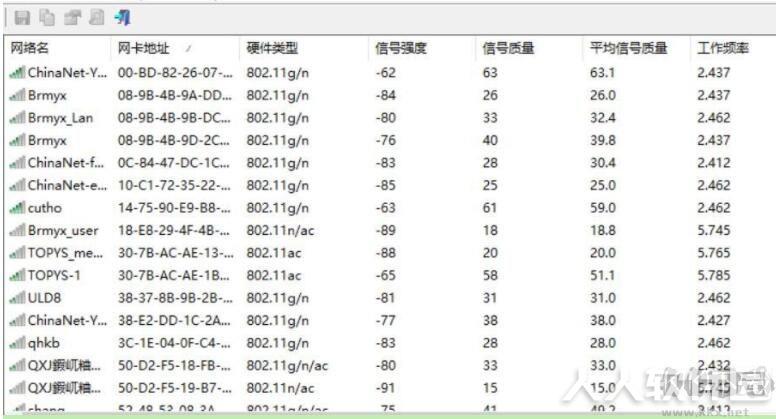Click signal strength value -89
Screen dimensions: 776x419
click(x=386, y=231)
